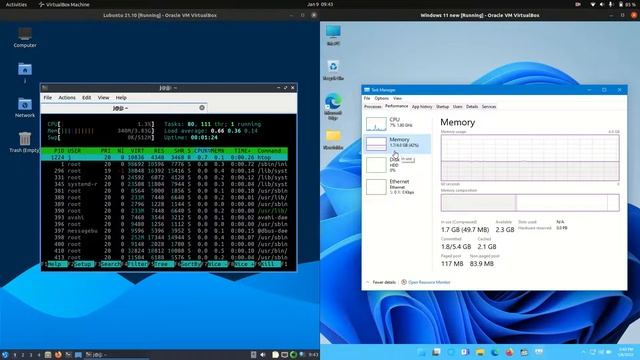Open the home folder icon on Lubuntu desktop
Screen dimensions: 640x360
point(25,72)
